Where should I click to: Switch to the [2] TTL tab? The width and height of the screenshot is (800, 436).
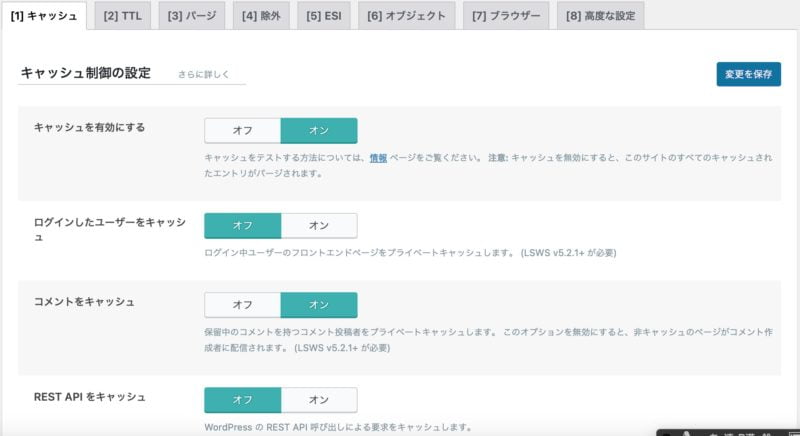coord(123,16)
